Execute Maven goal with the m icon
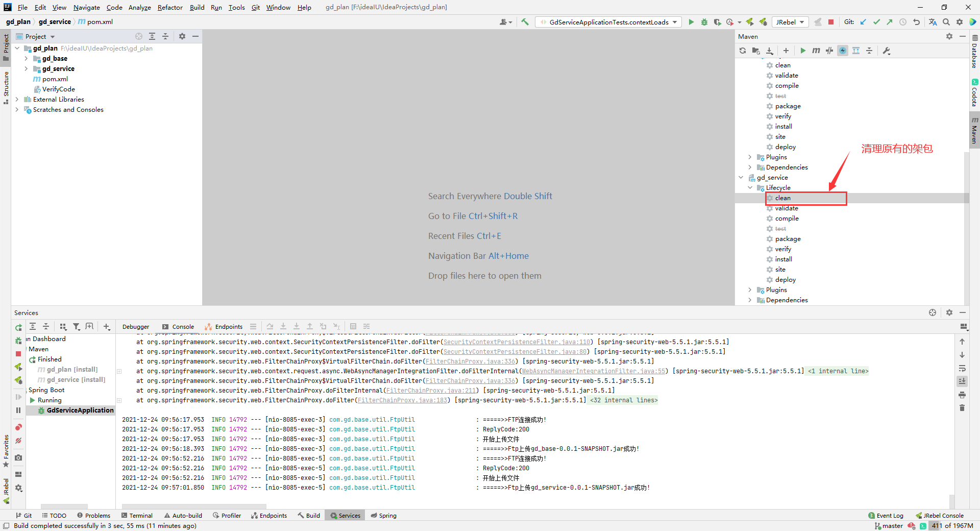This screenshot has width=980, height=531. click(x=816, y=51)
